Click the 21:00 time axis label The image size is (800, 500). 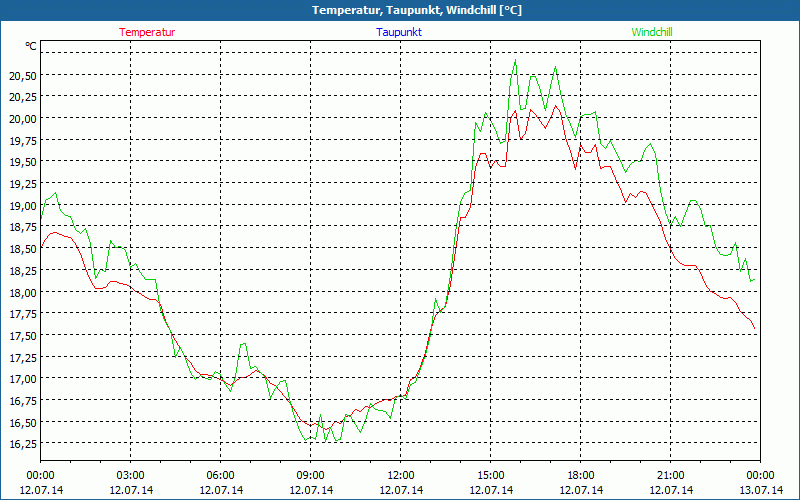click(x=670, y=475)
